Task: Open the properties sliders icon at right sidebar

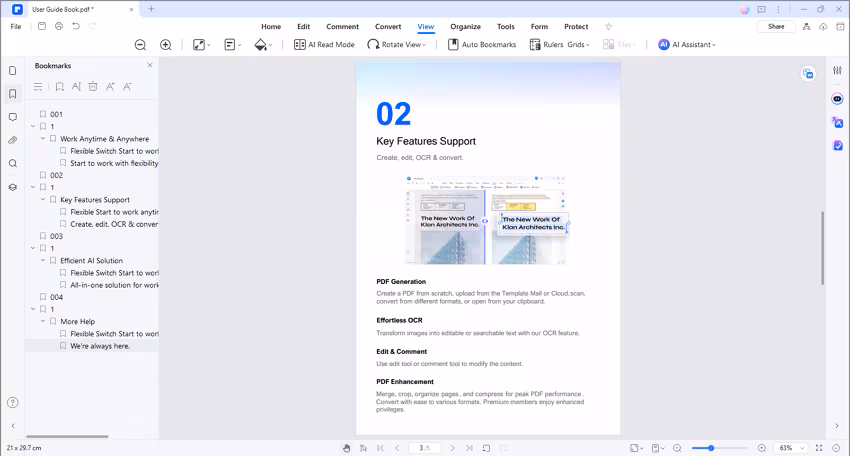Action: click(x=838, y=70)
